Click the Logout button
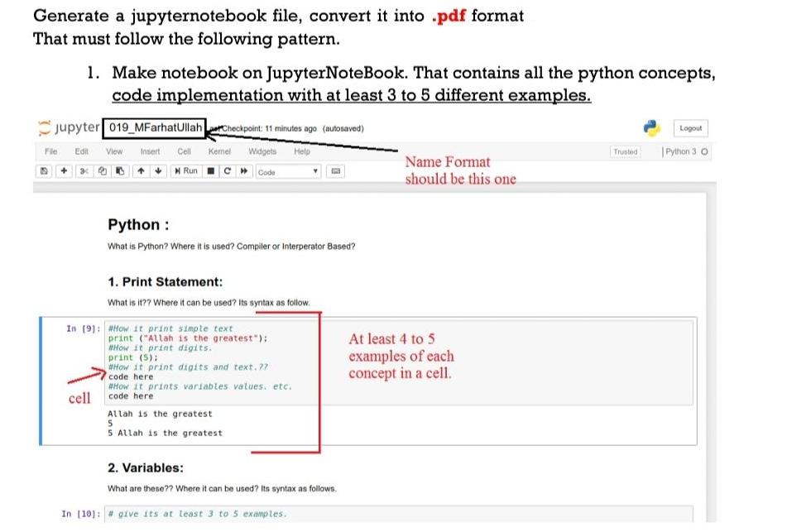 point(690,127)
